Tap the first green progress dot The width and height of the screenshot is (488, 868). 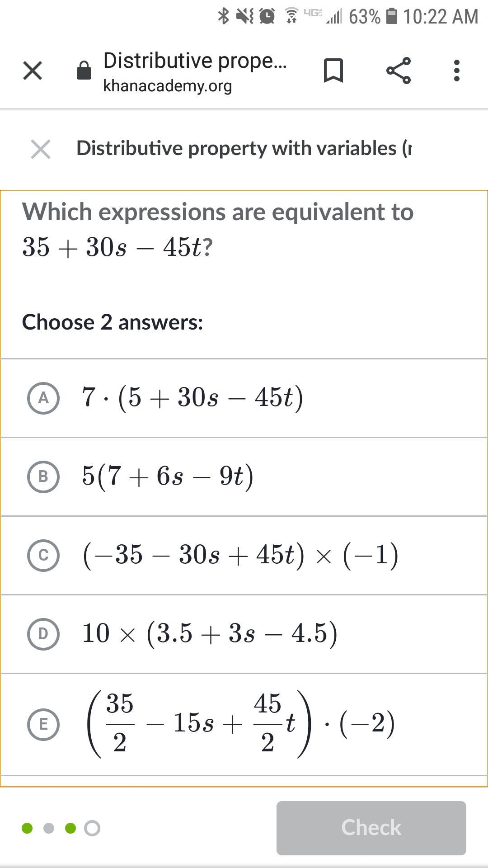(27, 828)
